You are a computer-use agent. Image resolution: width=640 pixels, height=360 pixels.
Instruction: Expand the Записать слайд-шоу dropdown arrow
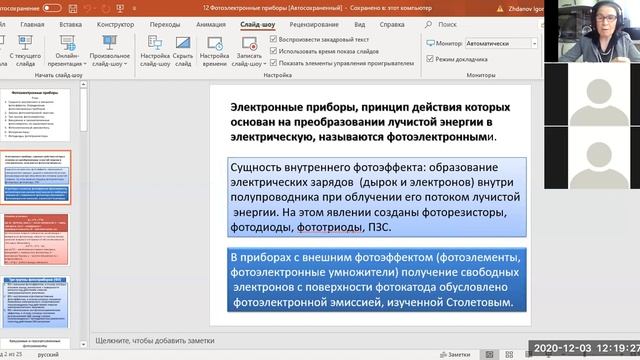click(x=264, y=64)
